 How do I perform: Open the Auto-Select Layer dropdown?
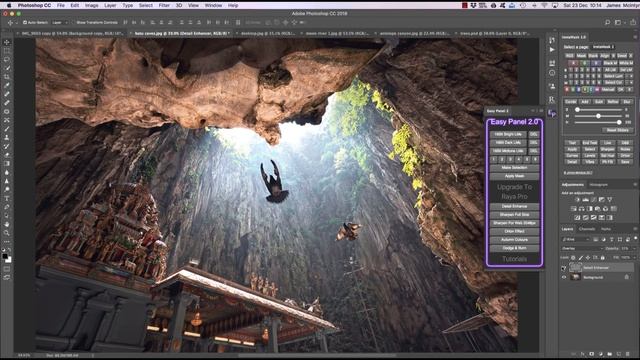point(60,22)
